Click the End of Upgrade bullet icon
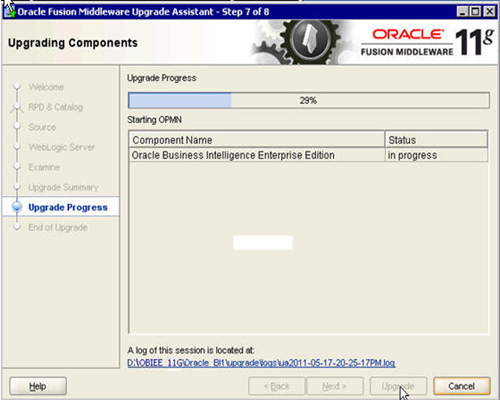The width and height of the screenshot is (500, 400). click(x=17, y=227)
